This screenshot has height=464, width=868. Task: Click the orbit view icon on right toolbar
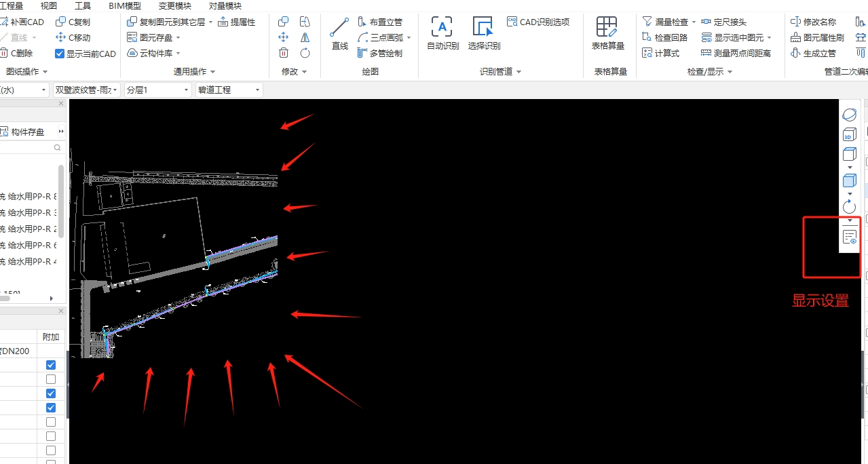849,206
